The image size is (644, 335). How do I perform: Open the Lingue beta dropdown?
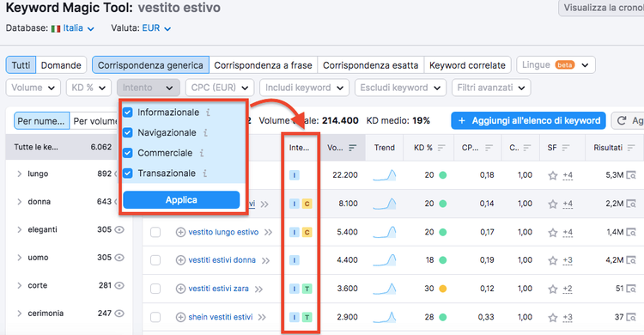(556, 65)
